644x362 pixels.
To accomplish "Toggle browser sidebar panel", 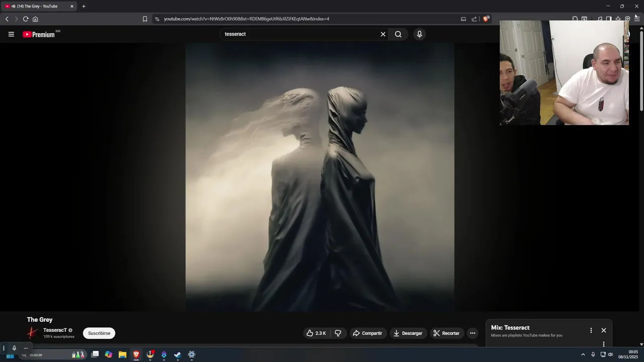I will [608, 19].
